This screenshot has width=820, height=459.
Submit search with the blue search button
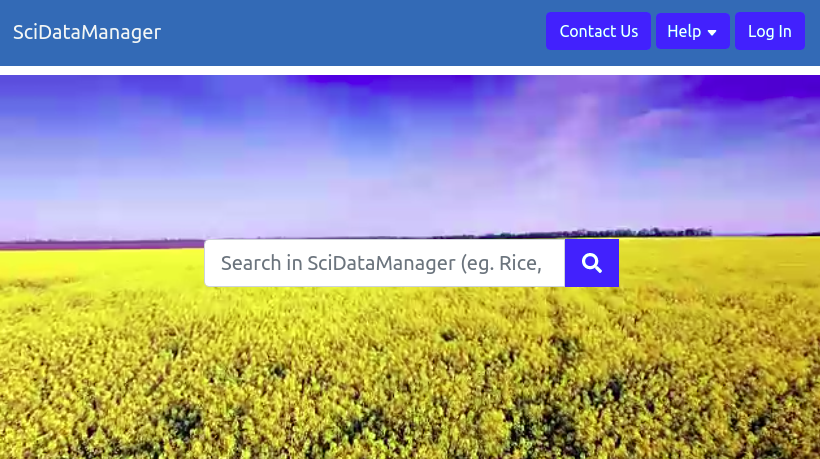[591, 263]
